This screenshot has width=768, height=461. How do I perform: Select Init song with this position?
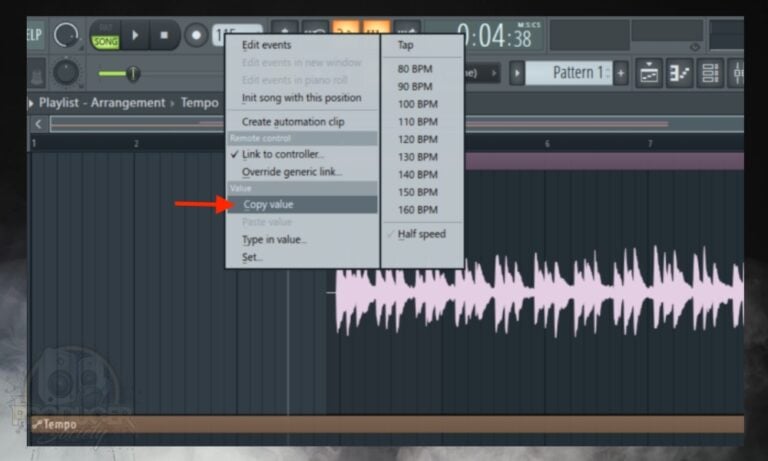coord(301,98)
